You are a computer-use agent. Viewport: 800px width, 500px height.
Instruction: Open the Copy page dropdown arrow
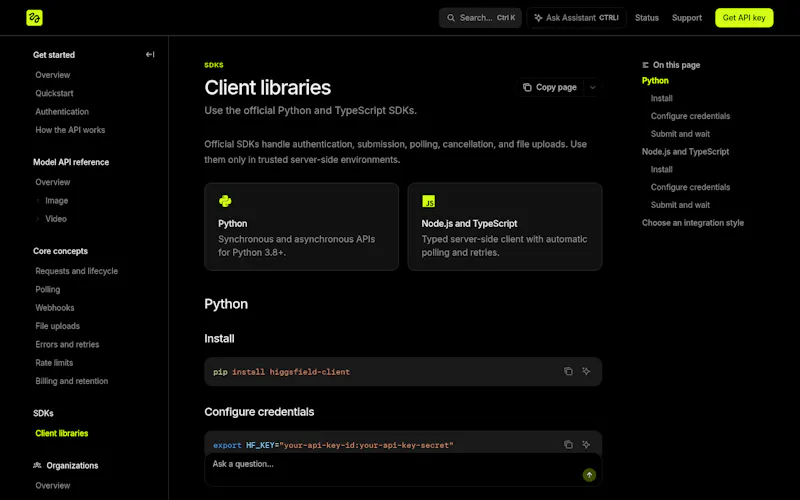592,87
